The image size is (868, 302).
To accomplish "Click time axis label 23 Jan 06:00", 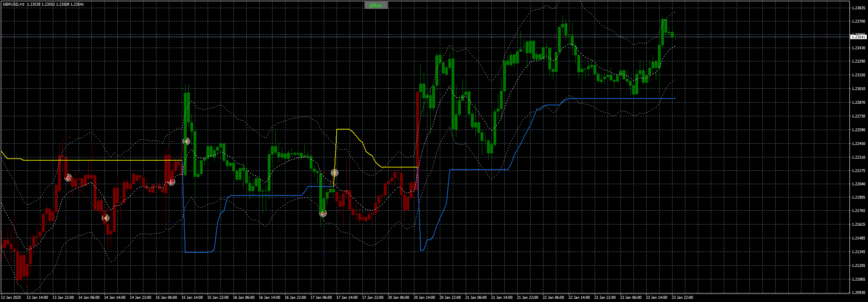I will click(631, 298).
